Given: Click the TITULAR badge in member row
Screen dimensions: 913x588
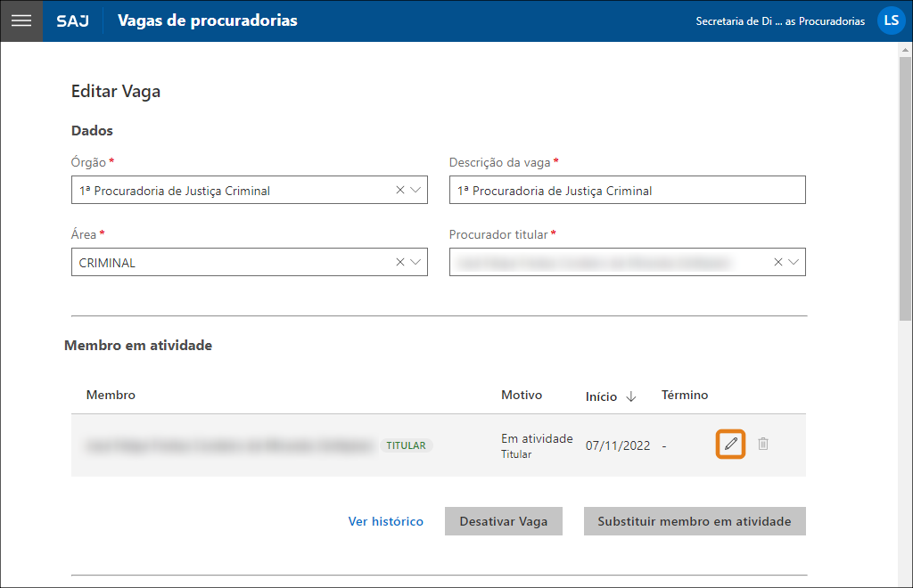Looking at the screenshot, I should pyautogui.click(x=406, y=445).
